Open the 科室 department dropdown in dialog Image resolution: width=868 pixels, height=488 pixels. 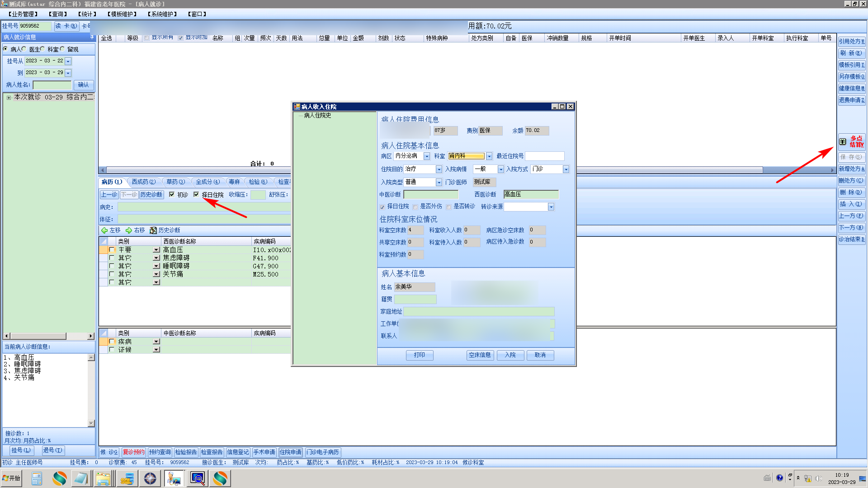coord(489,156)
